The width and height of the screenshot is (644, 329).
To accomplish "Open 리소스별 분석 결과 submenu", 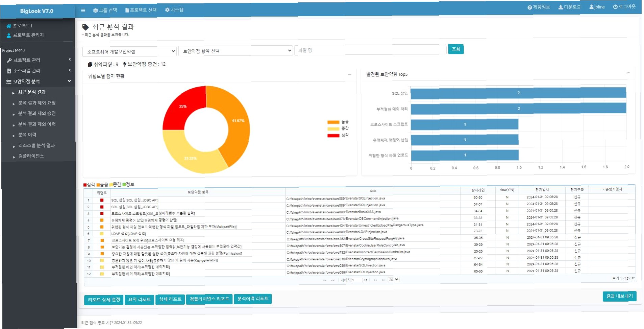I will pyautogui.click(x=36, y=145).
